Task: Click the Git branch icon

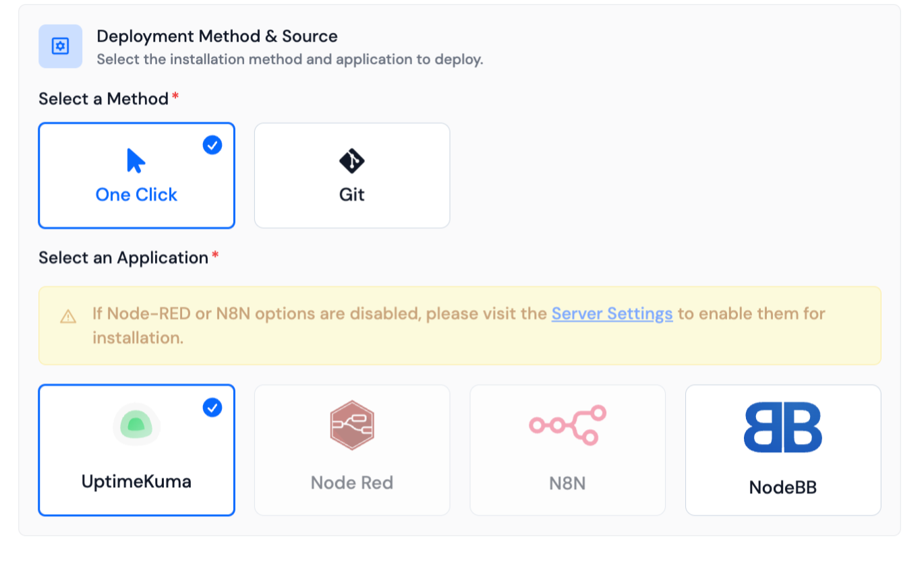Action: pyautogui.click(x=351, y=161)
